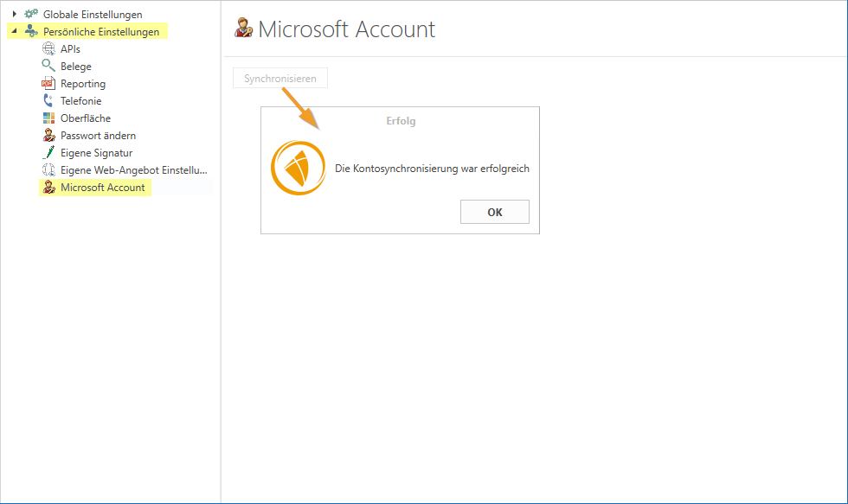Expand the Globale Einstellungen tree node arrow
848x504 pixels.
(x=15, y=15)
